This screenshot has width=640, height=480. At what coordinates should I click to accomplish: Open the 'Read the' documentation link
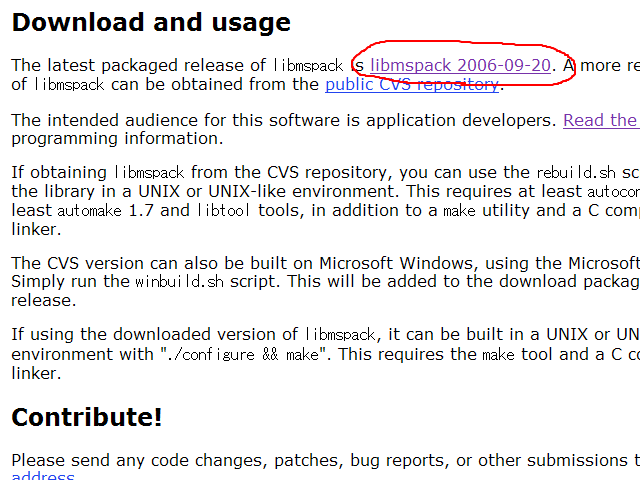click(x=602, y=120)
